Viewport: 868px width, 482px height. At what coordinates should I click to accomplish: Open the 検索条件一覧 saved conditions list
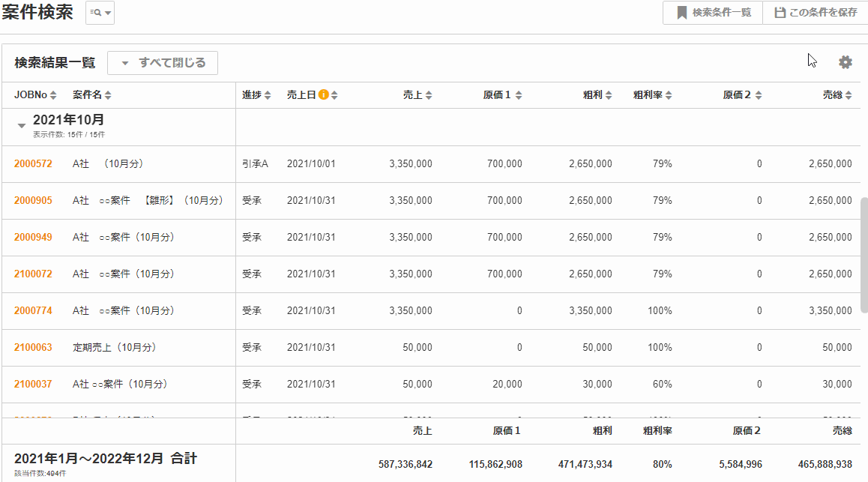(x=713, y=13)
